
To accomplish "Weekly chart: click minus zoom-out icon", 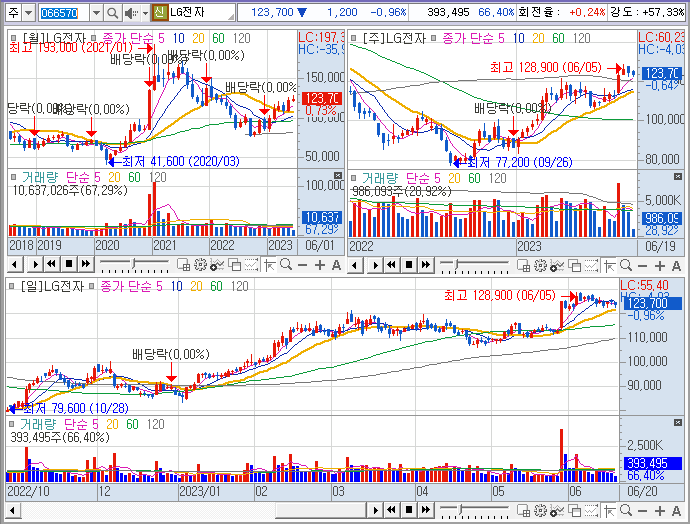I will pos(642,266).
